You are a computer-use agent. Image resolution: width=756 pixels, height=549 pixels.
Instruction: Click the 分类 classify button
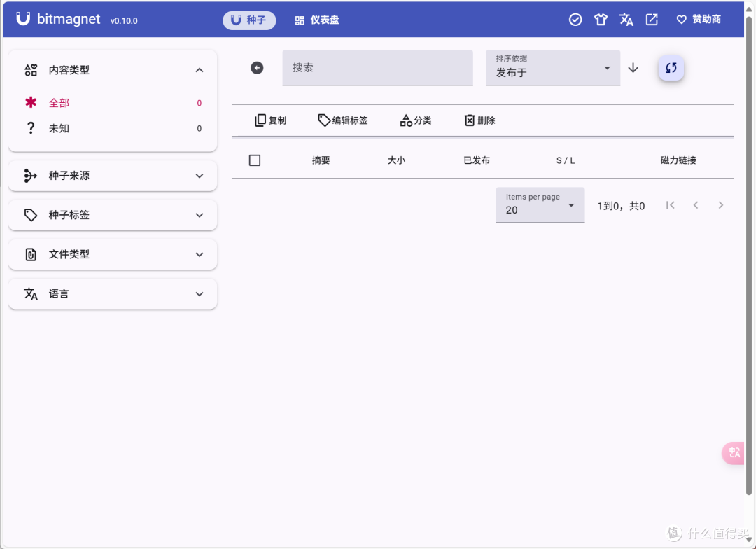pos(416,120)
